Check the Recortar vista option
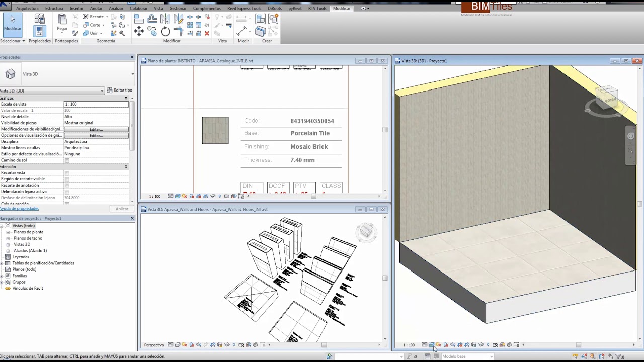 pos(67,173)
